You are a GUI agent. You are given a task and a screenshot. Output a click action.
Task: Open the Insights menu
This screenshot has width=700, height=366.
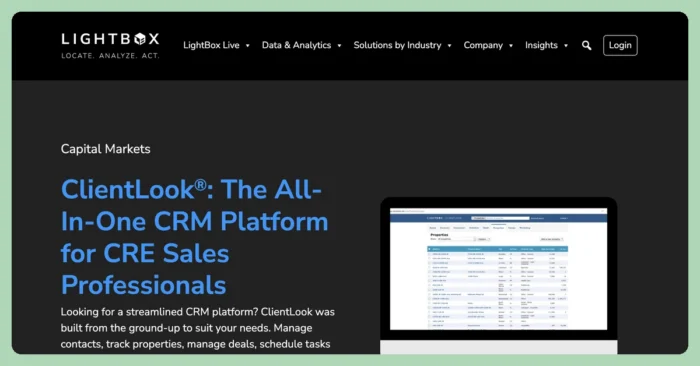click(541, 45)
